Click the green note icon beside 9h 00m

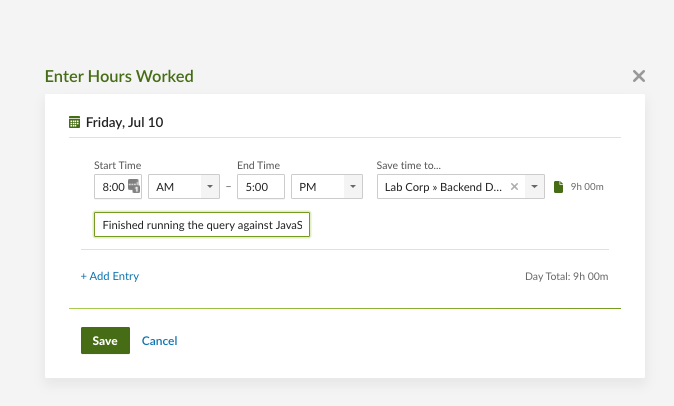[x=559, y=187]
